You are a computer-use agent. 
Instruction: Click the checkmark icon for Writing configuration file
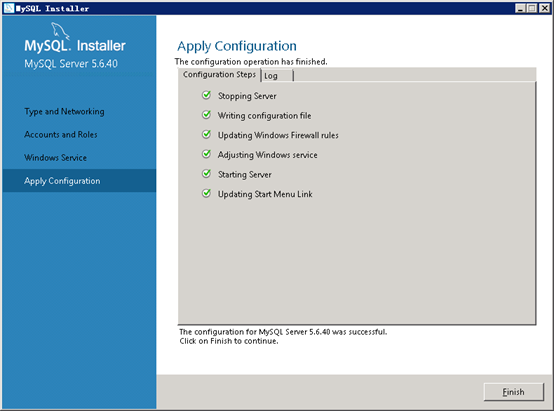coord(206,115)
